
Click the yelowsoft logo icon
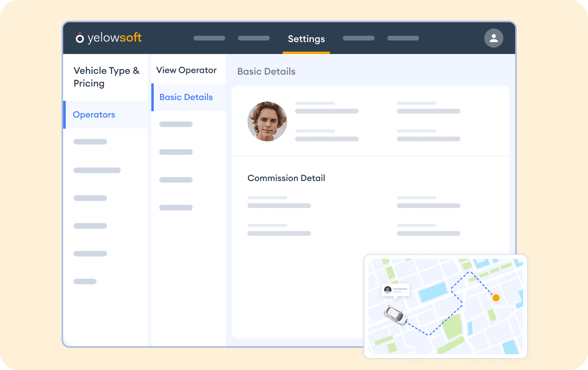click(79, 37)
